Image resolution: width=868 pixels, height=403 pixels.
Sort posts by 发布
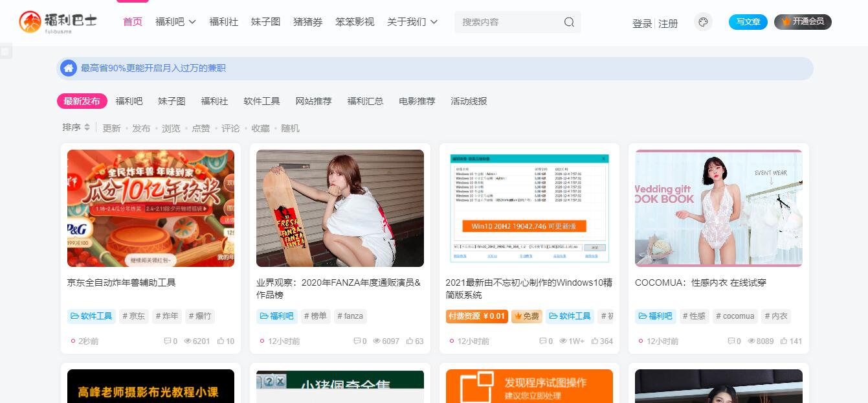coord(141,128)
